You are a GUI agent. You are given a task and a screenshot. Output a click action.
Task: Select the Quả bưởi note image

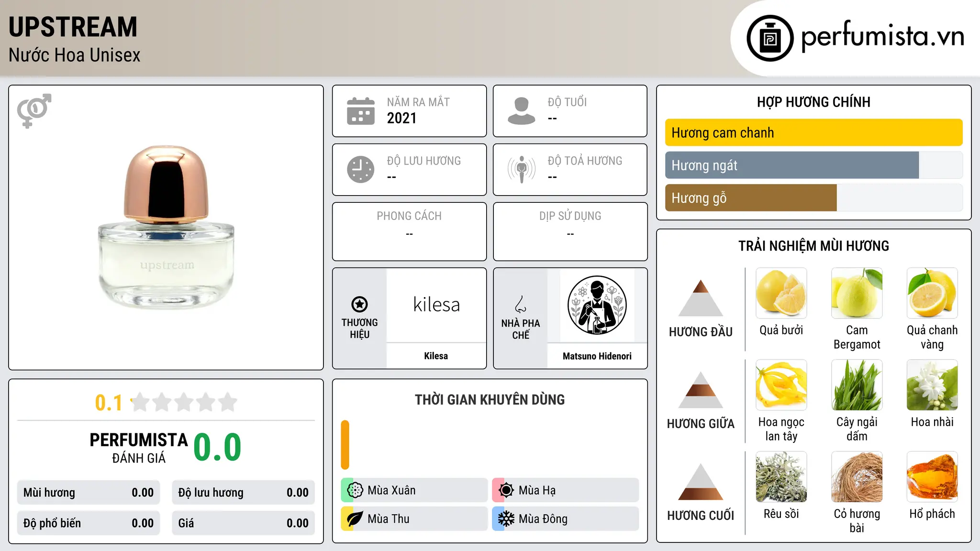click(x=781, y=293)
